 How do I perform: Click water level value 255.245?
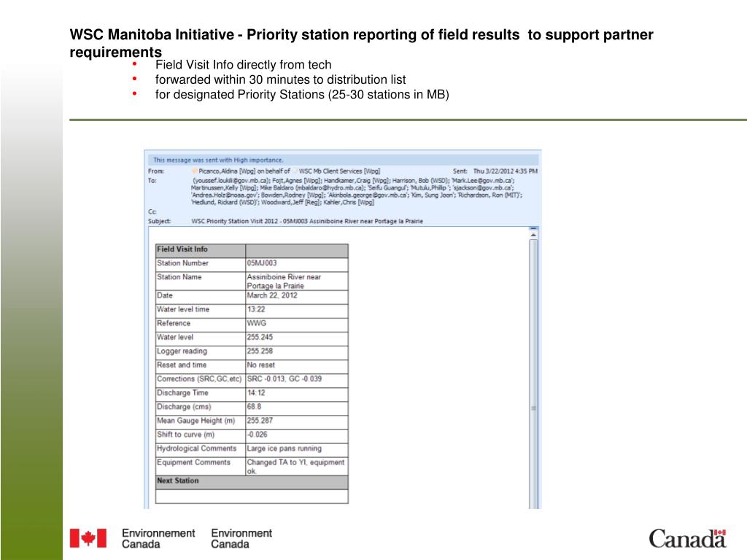(297, 338)
